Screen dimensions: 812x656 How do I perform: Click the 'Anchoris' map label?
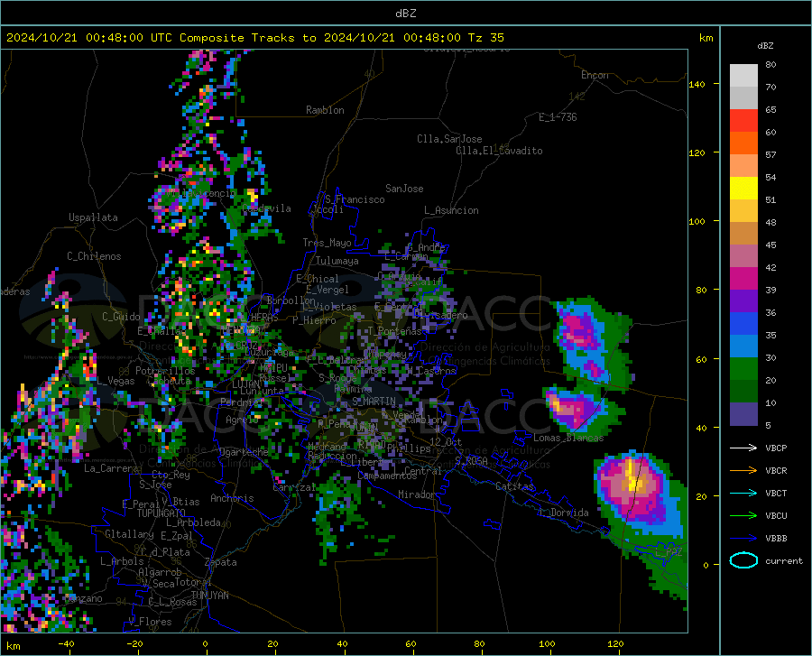[x=232, y=498]
